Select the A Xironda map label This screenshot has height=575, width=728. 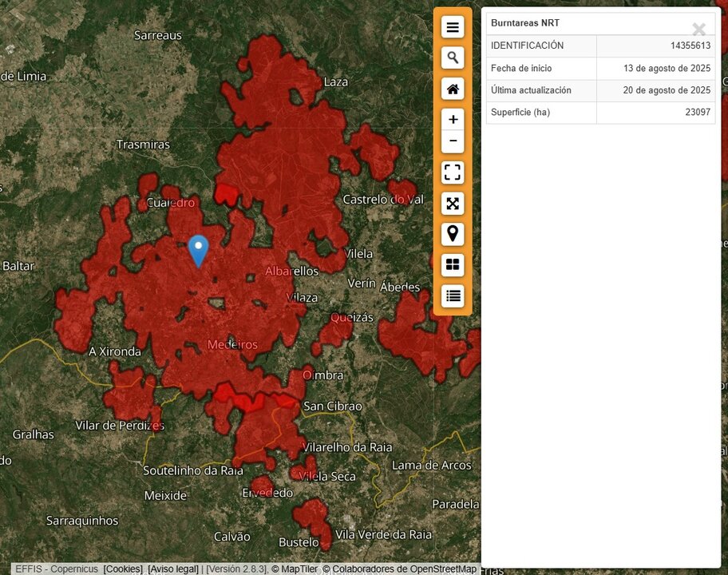[x=115, y=351]
